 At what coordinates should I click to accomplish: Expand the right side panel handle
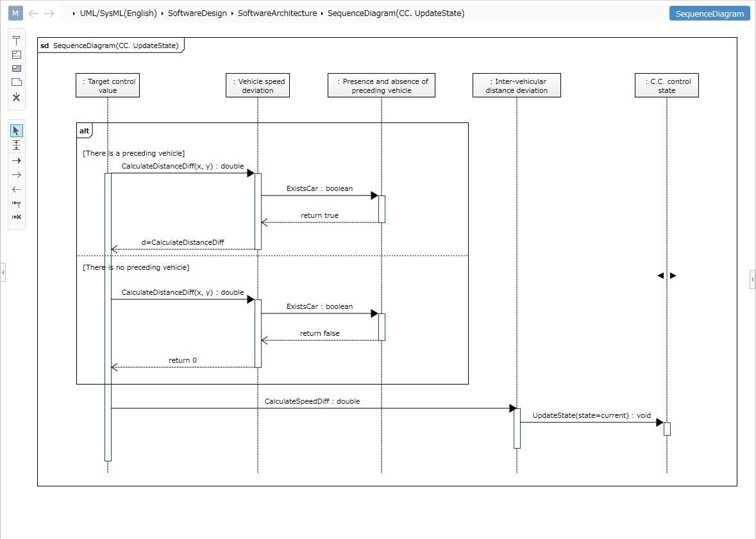(753, 279)
